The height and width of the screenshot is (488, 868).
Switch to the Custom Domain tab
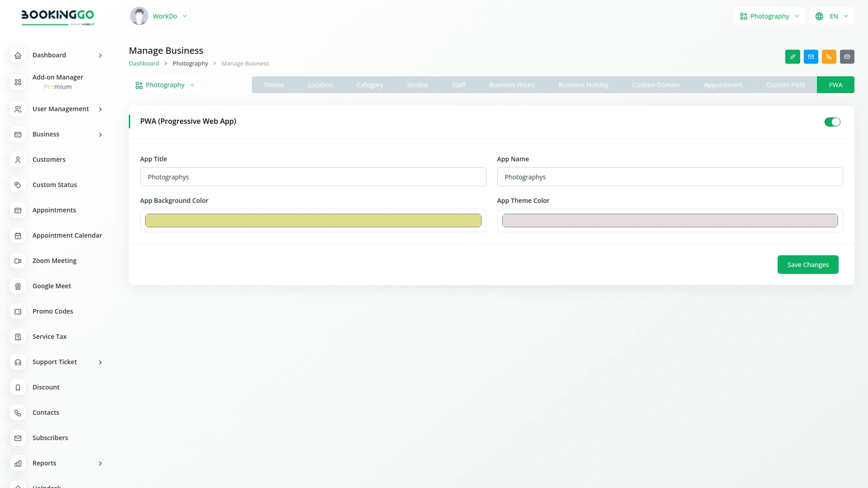656,84
